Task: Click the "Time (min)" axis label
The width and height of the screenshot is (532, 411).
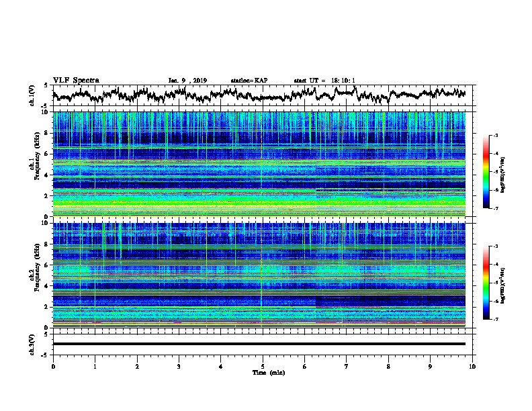Action: click(x=269, y=373)
